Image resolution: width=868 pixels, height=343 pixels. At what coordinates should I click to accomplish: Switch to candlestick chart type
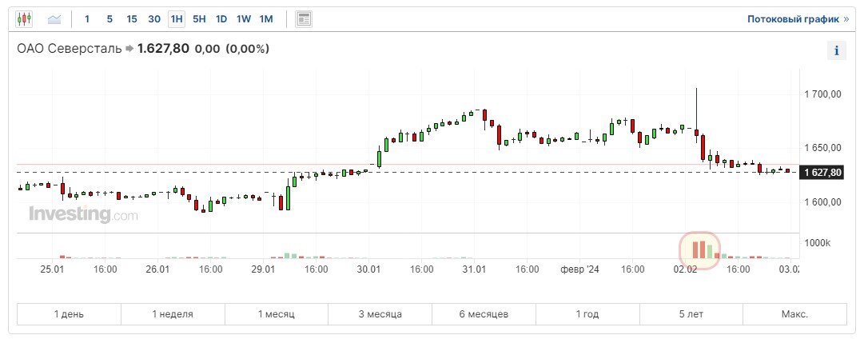pos(24,19)
